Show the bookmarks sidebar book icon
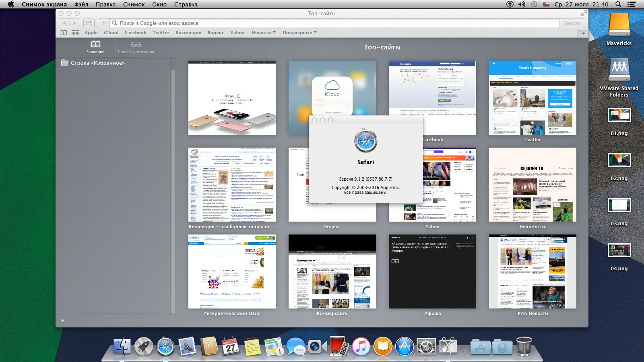This screenshot has width=644, height=362. click(x=64, y=33)
